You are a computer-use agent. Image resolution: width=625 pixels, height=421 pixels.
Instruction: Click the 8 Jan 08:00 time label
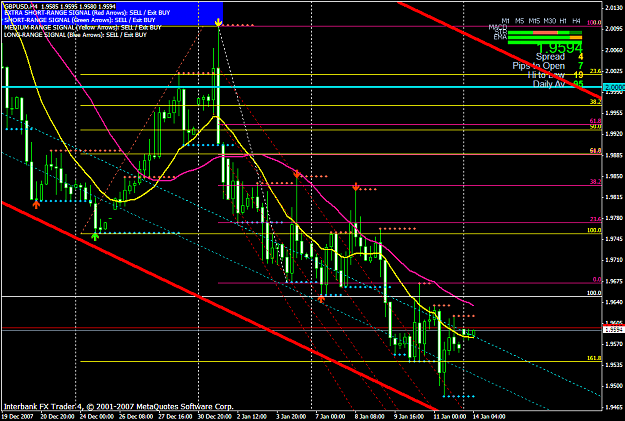point(370,417)
